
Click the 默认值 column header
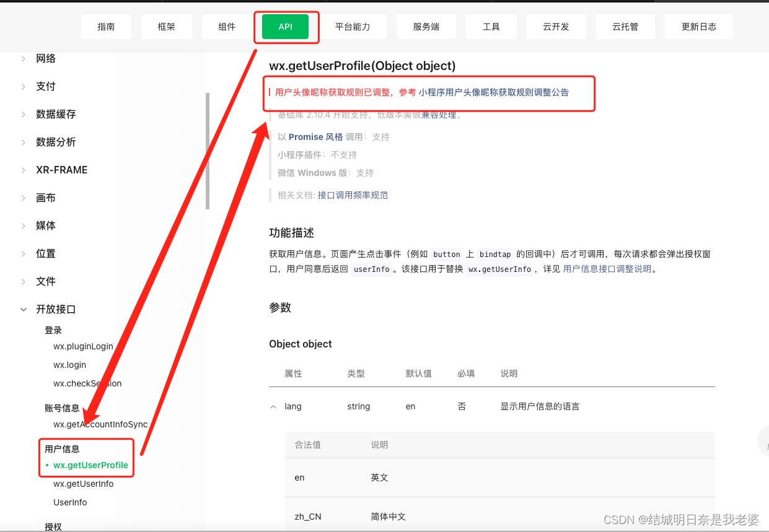(x=419, y=373)
